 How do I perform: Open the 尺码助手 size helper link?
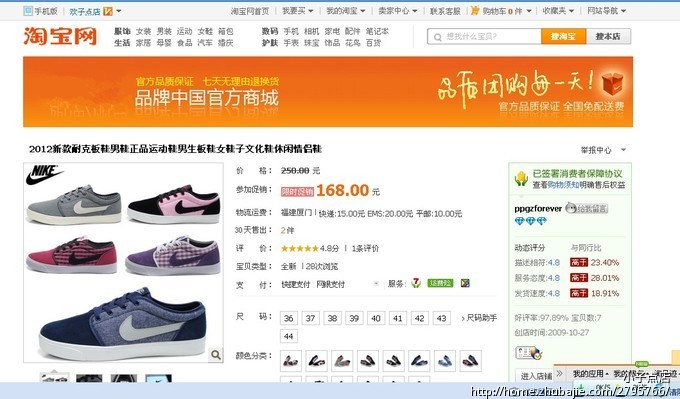[x=479, y=318]
